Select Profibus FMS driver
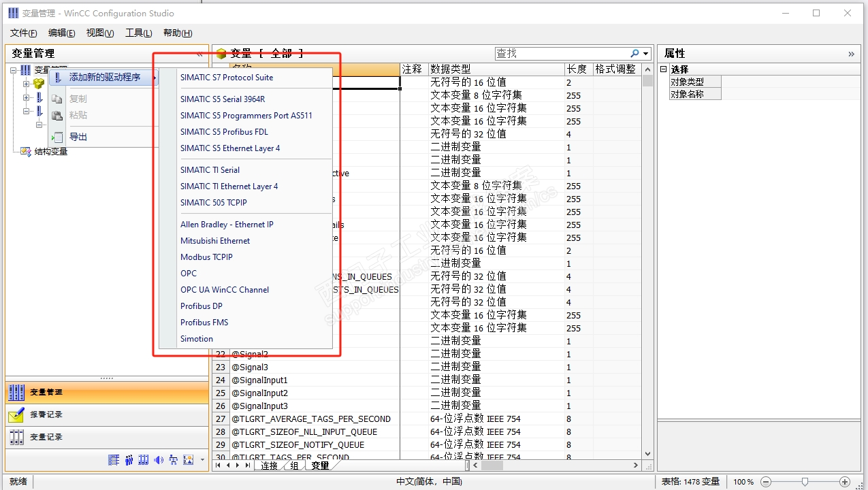 (246, 322)
